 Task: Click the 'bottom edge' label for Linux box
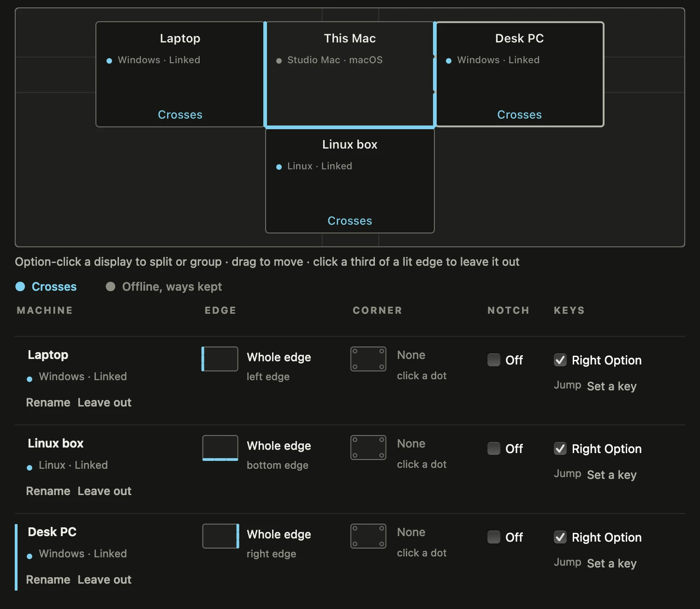point(277,465)
